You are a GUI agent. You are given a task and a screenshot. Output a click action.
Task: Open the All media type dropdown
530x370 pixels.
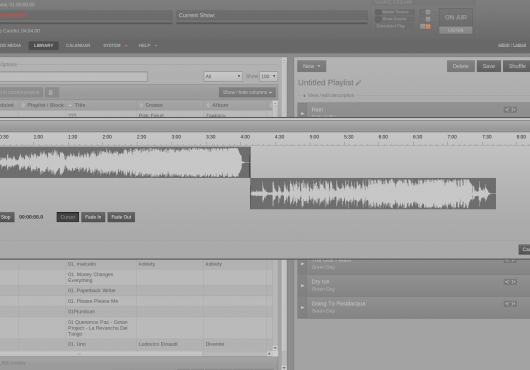(223, 76)
